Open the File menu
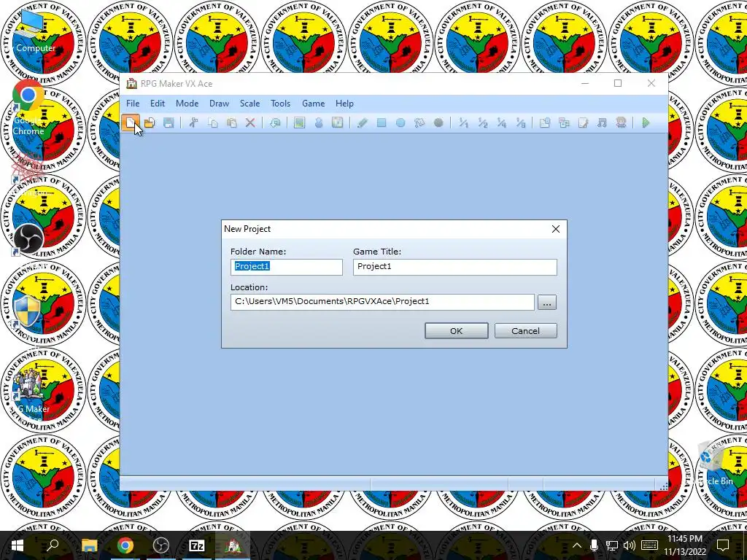Image resolution: width=747 pixels, height=560 pixels. coord(133,104)
